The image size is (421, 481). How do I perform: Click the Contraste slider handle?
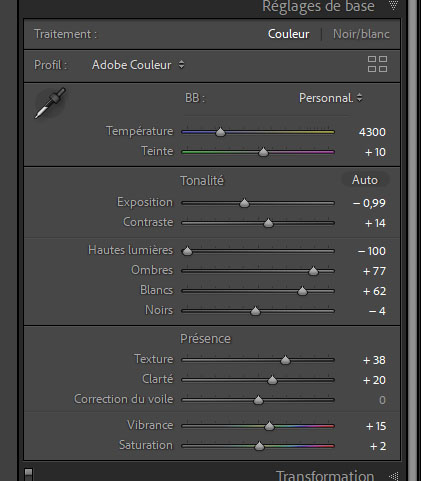click(x=268, y=223)
